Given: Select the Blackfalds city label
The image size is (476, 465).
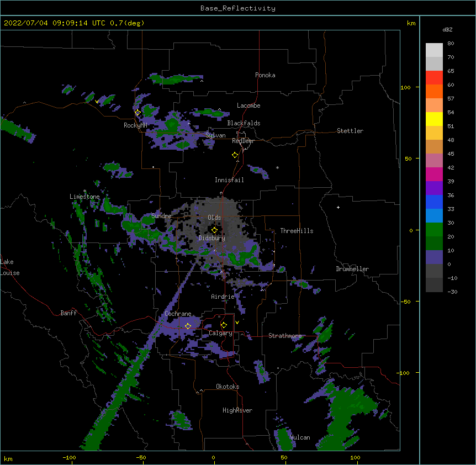Looking at the screenshot, I should pos(244,123).
